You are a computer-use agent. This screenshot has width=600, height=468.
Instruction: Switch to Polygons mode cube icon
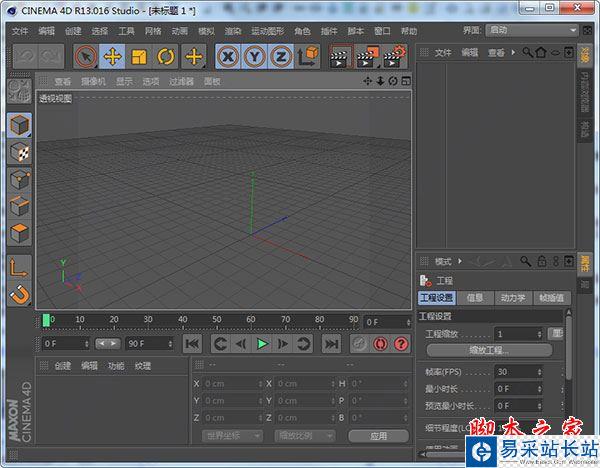pos(19,232)
